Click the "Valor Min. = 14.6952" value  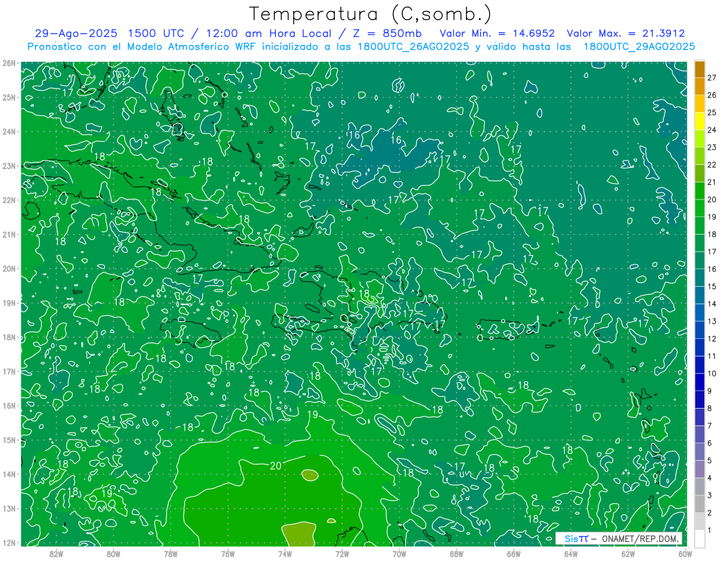point(497,33)
